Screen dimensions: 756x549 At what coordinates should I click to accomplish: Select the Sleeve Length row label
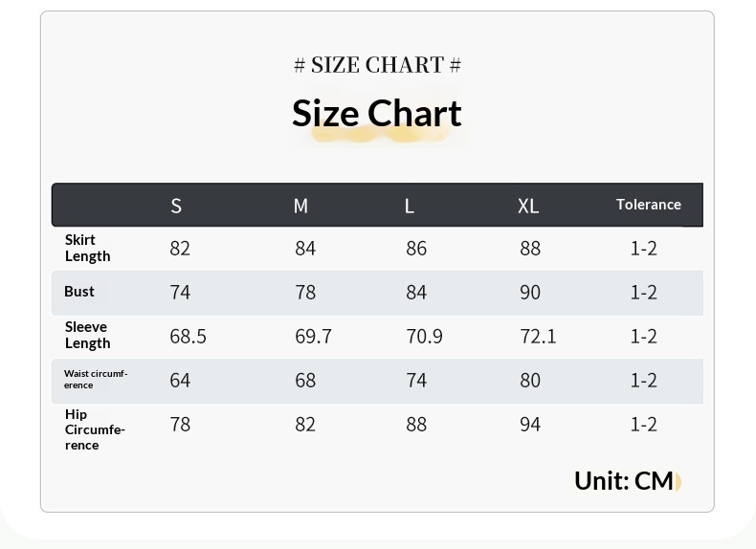88,335
